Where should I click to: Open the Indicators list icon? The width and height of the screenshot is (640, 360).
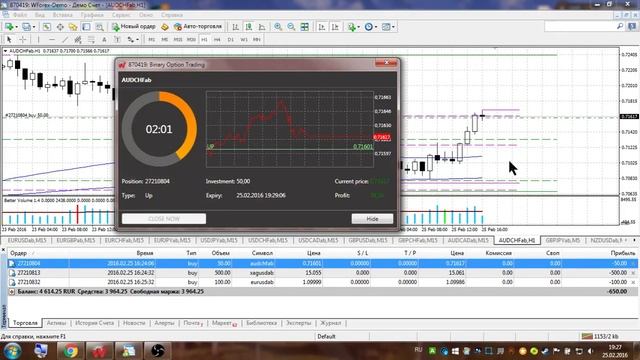click(x=351, y=27)
